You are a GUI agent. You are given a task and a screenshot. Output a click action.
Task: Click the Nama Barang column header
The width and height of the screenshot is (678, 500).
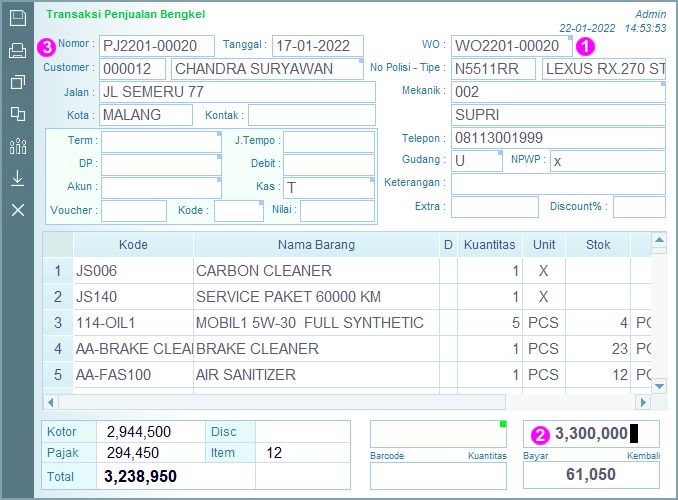(316, 244)
